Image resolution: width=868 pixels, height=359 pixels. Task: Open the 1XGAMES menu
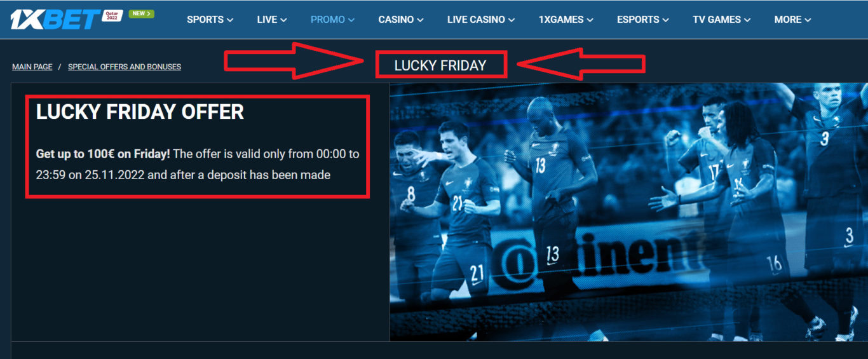(x=566, y=20)
